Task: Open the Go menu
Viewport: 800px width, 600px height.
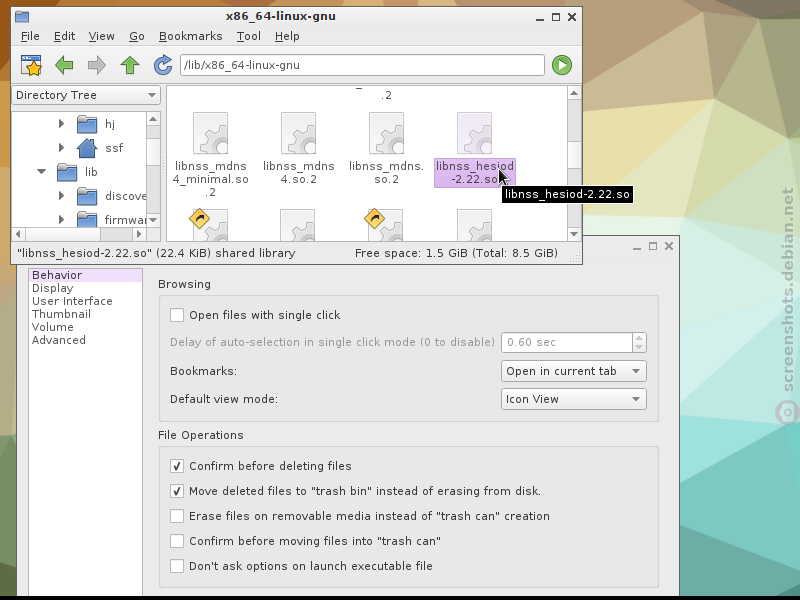Action: (137, 36)
